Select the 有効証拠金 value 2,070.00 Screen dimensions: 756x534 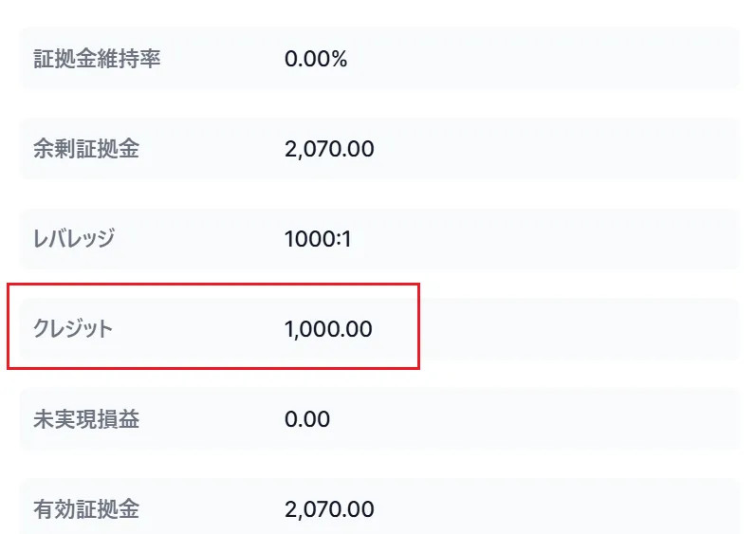coord(329,509)
